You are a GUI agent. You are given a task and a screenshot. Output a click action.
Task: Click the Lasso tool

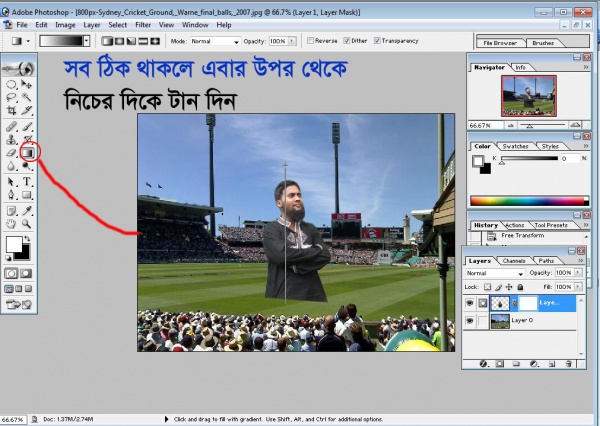12,98
